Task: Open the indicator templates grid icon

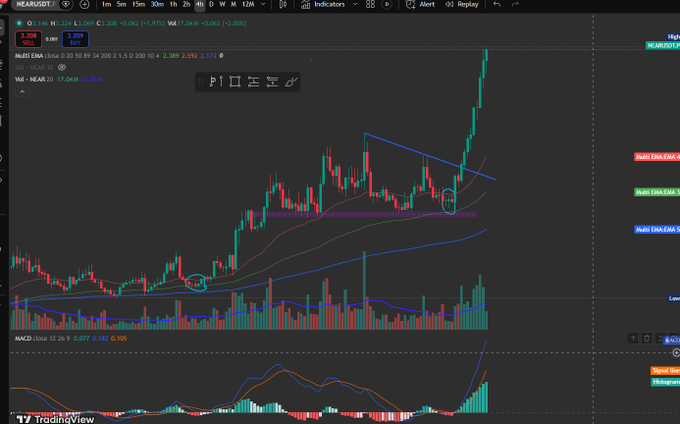Action: coord(370,4)
